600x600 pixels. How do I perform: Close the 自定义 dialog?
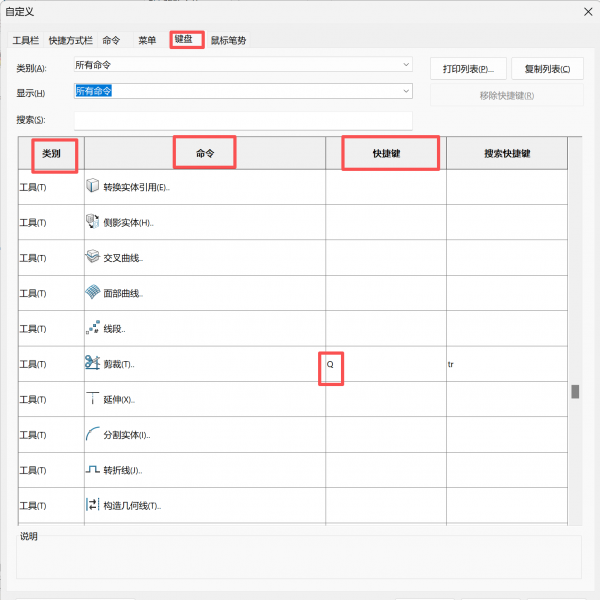[x=588, y=12]
